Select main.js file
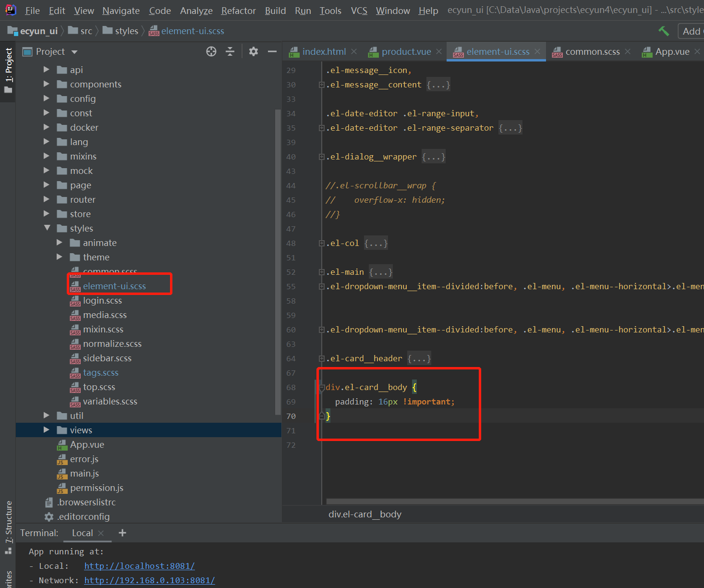Viewport: 704px width, 588px height. (x=85, y=473)
